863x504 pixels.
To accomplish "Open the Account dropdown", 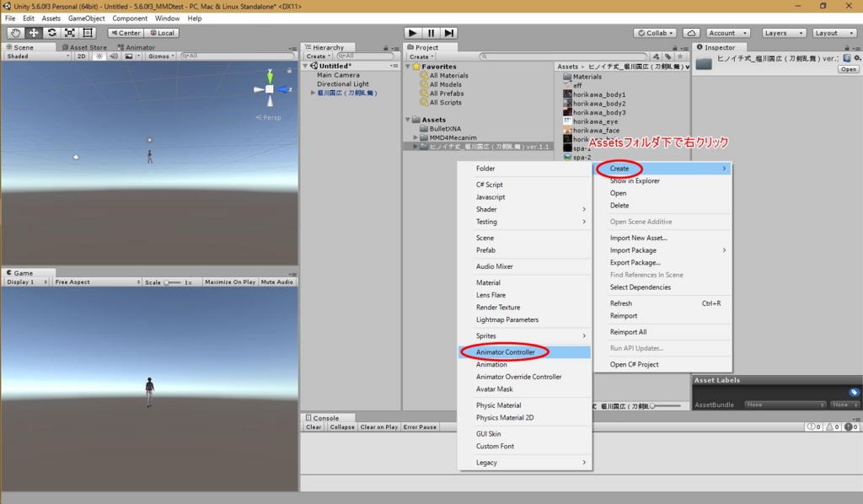I will click(x=727, y=33).
